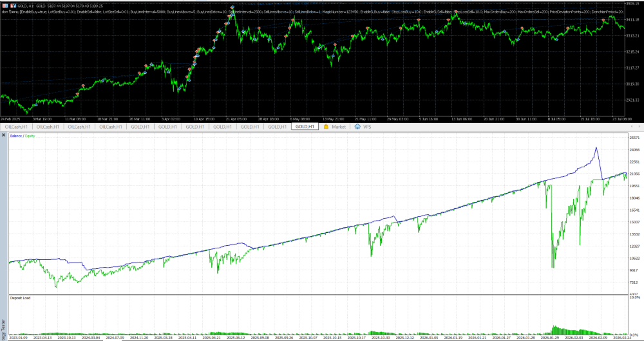644x341 pixels.
Task: Click the 2025.06.12 date on tester axis
Action: coord(235,338)
